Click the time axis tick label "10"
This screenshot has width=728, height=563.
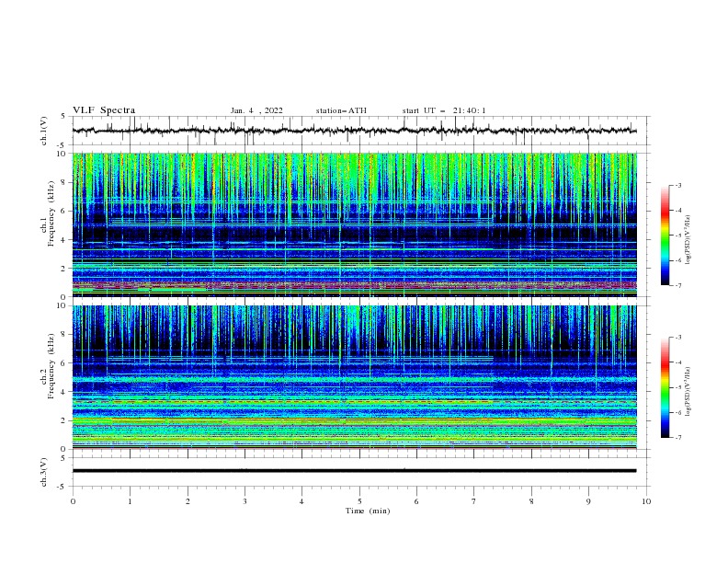coord(646,501)
